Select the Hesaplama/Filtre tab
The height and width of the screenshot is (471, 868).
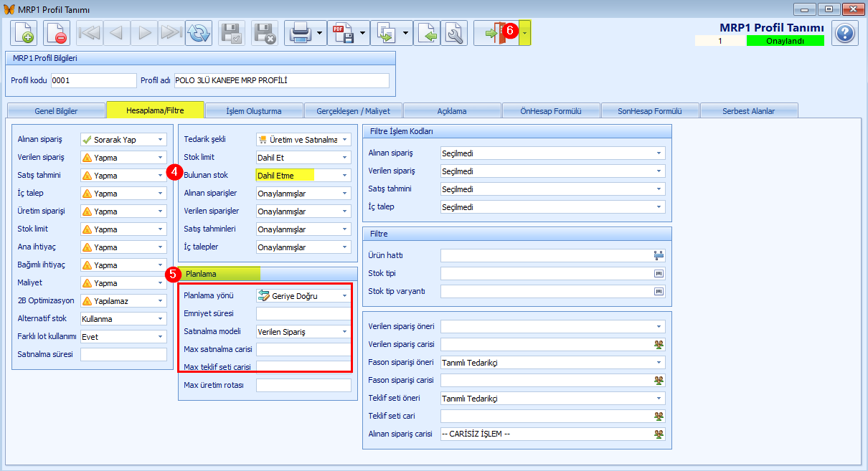[x=155, y=110]
